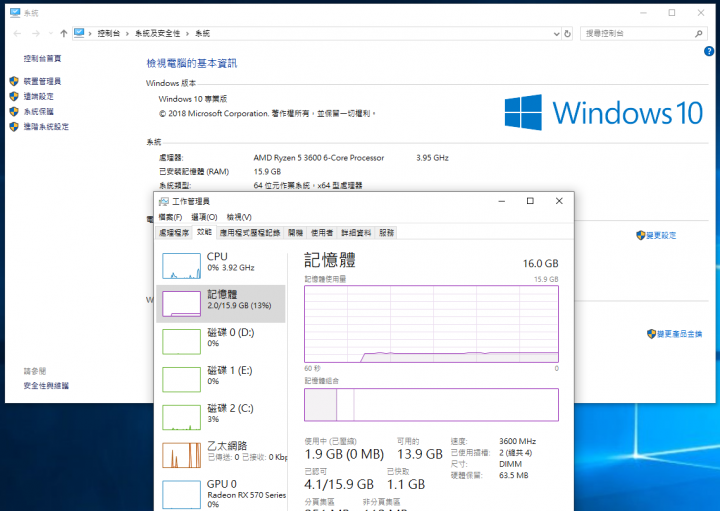Select the 效能 tab

coord(204,232)
